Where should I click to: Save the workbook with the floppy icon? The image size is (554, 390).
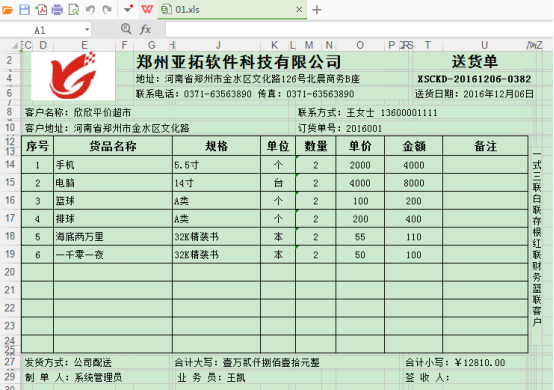pos(24,10)
